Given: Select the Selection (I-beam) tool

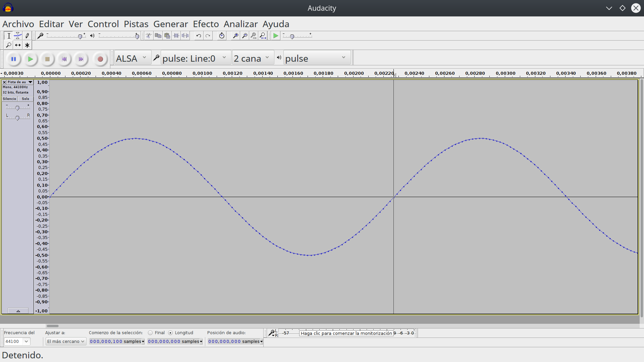Looking at the screenshot, I should tap(9, 36).
